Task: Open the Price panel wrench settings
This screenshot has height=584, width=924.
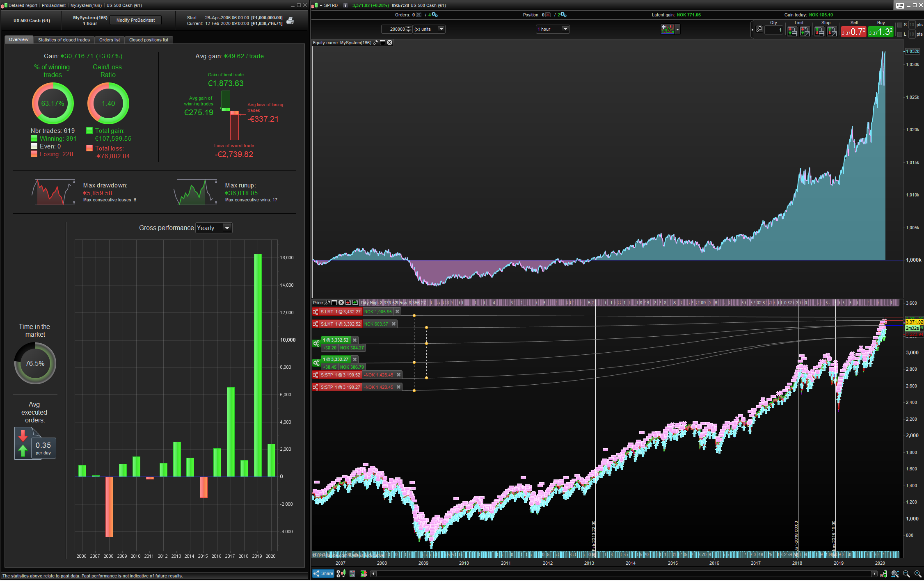Action: pos(327,303)
